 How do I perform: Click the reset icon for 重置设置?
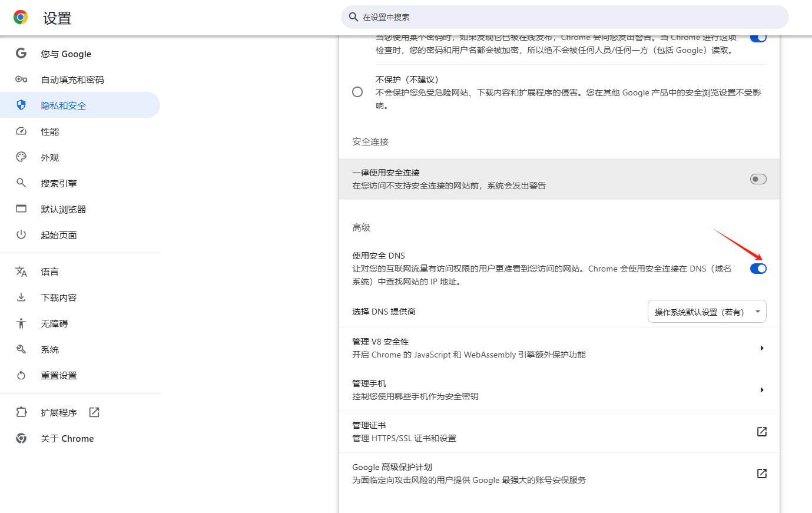point(21,375)
